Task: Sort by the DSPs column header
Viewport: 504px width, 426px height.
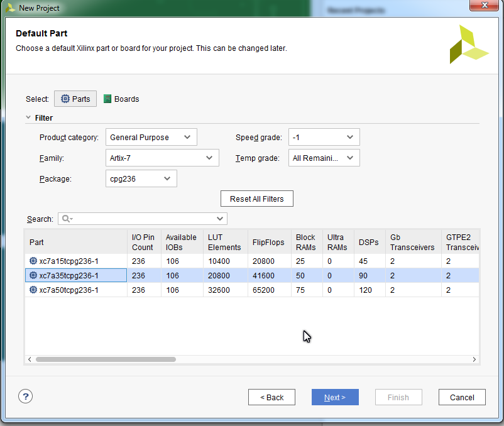Action: (x=370, y=242)
